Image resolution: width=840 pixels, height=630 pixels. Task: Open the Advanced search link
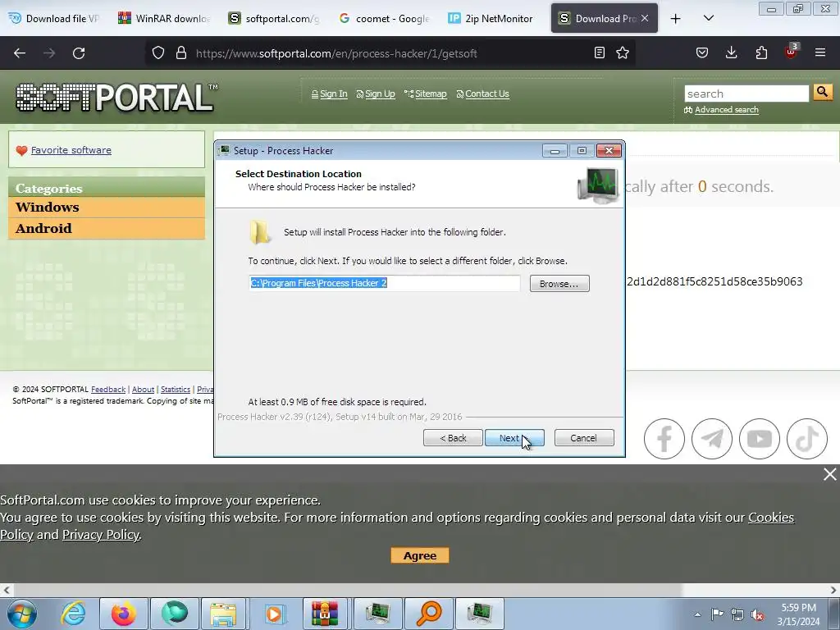pos(727,110)
